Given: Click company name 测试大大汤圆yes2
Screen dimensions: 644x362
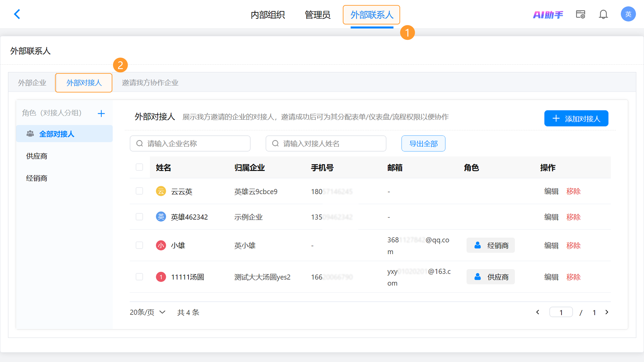Looking at the screenshot, I should coord(262,277).
